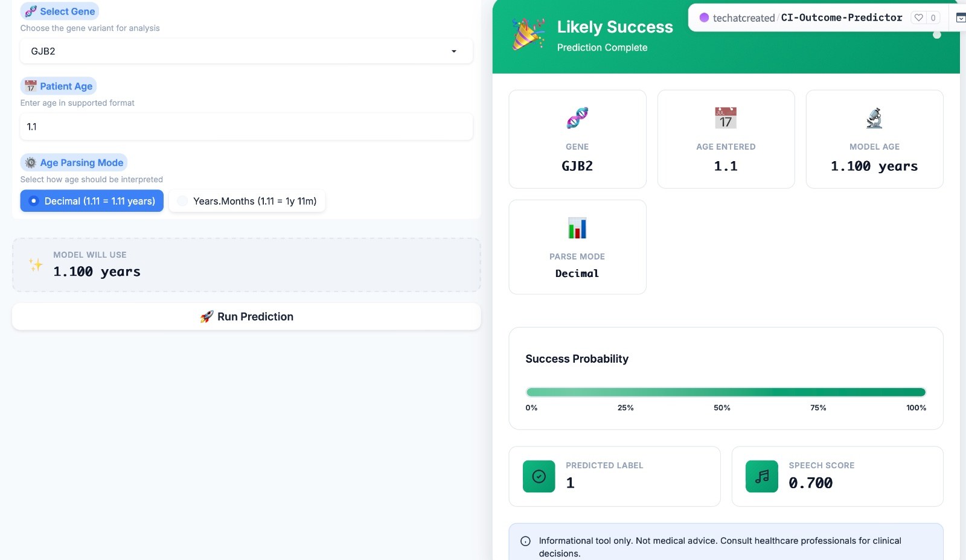Click the microscope icon in Model Age card
This screenshot has width=966, height=560.
[874, 118]
